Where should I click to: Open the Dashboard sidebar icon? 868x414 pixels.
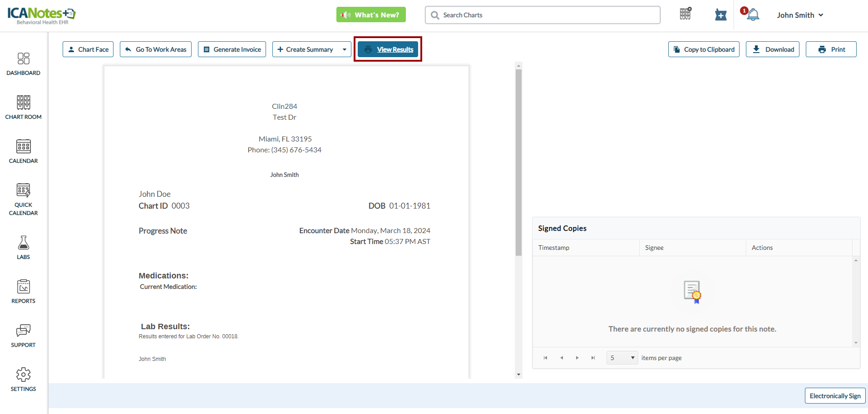point(23,64)
